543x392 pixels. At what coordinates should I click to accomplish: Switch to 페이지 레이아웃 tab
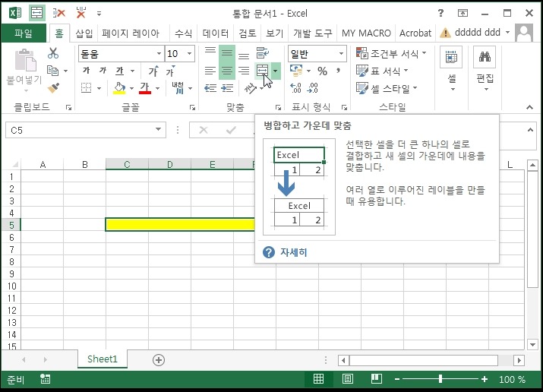tap(131, 33)
